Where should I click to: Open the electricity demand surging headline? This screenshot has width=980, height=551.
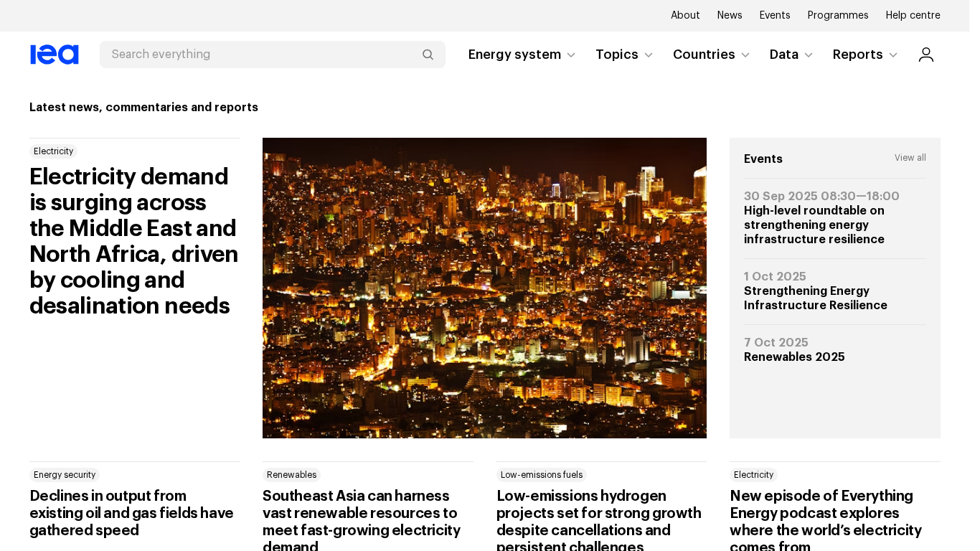pyautogui.click(x=134, y=241)
